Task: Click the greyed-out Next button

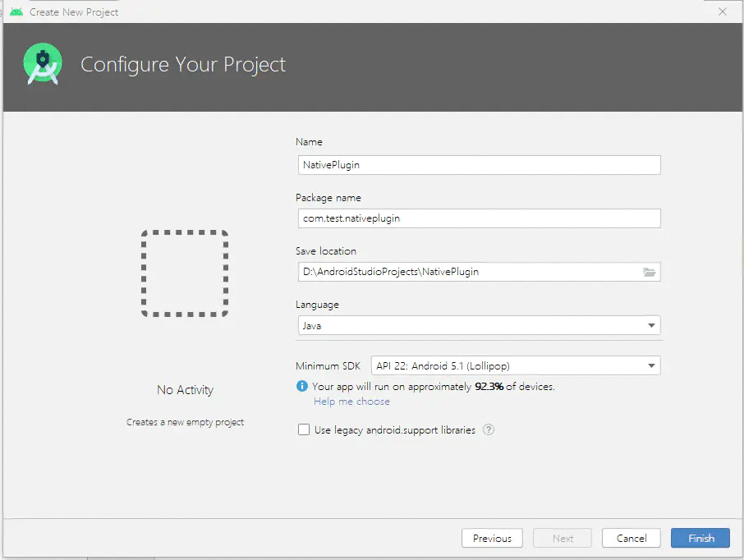Action: (x=563, y=538)
